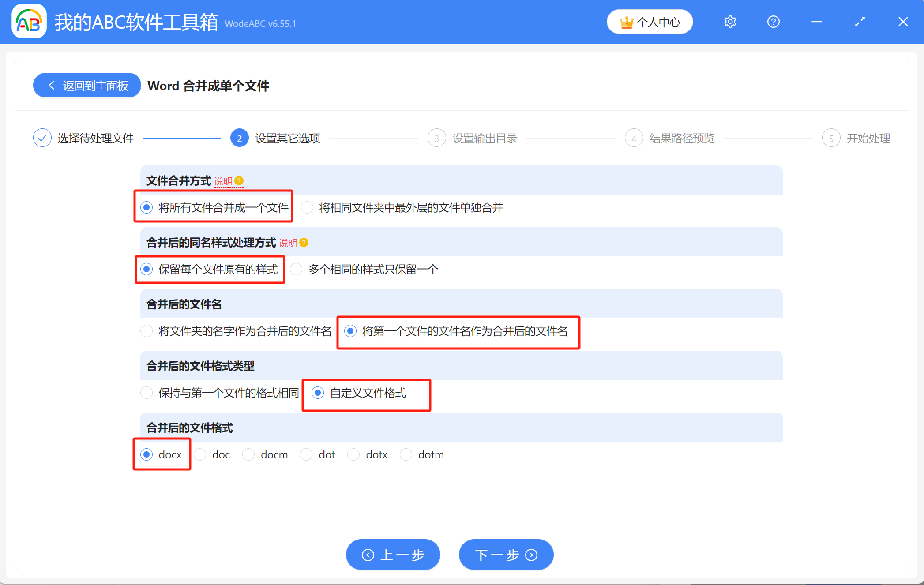This screenshot has height=585, width=924.
Task: Click the help icon beside 合并后的同名样式处理方式
Action: pyautogui.click(x=304, y=243)
